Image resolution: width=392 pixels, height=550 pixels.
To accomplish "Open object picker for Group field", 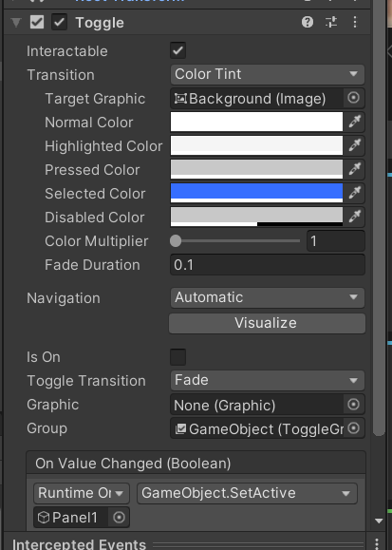I will pyautogui.click(x=353, y=428).
